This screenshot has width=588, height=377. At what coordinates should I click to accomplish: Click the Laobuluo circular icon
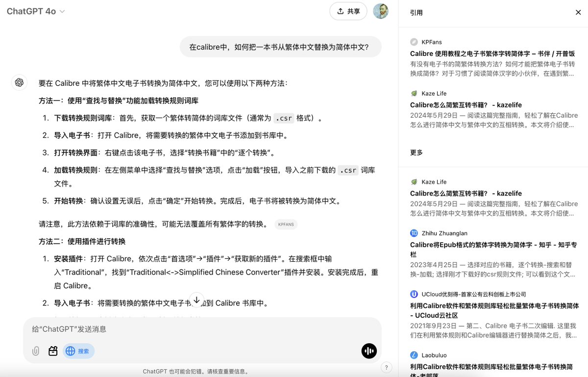point(414,355)
